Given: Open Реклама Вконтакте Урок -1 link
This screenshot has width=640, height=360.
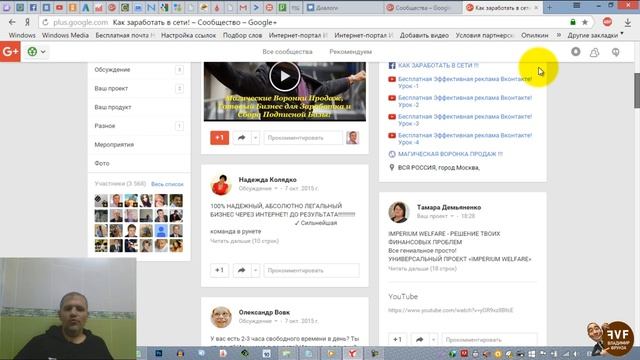Looking at the screenshot, I should 465,82.
